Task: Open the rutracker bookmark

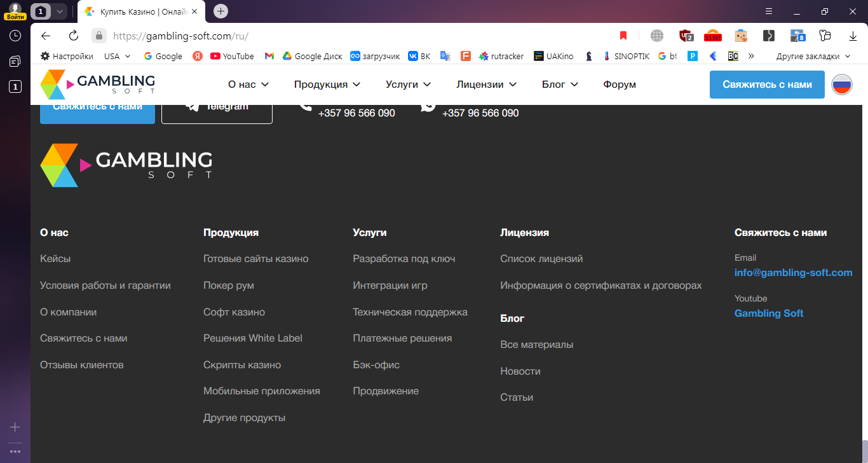Action: 501,56
